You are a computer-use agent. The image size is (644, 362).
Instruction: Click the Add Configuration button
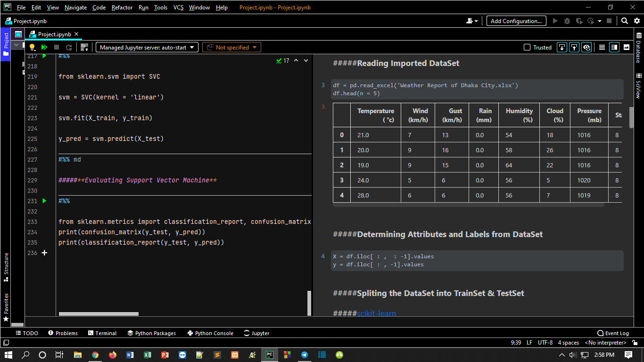[x=516, y=21]
